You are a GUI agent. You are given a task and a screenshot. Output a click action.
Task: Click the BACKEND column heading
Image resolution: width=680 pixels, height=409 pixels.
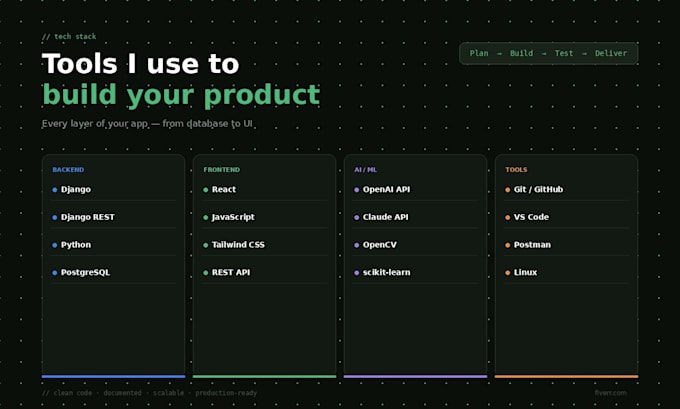coord(68,170)
